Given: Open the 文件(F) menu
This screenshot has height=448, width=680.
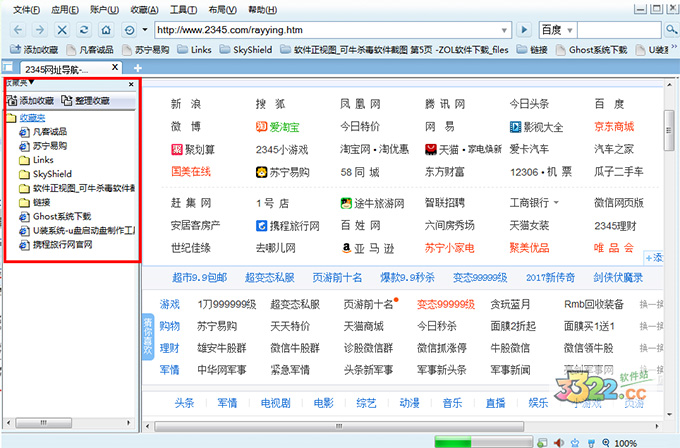Looking at the screenshot, I should point(26,10).
